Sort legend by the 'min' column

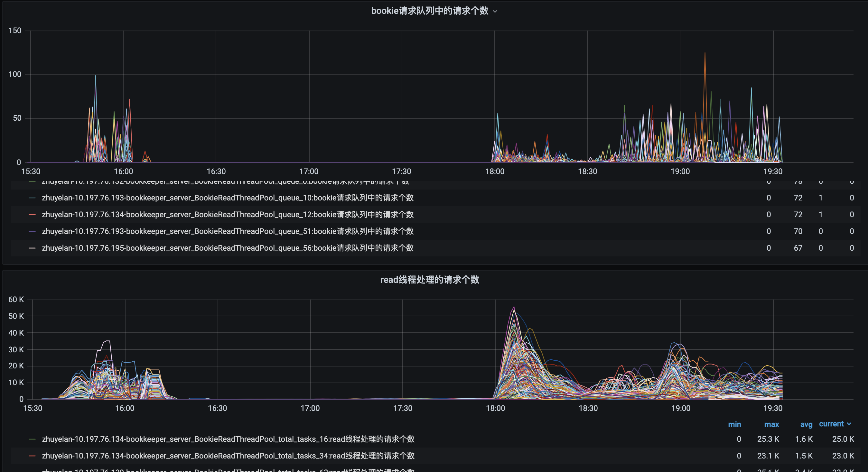click(x=734, y=424)
